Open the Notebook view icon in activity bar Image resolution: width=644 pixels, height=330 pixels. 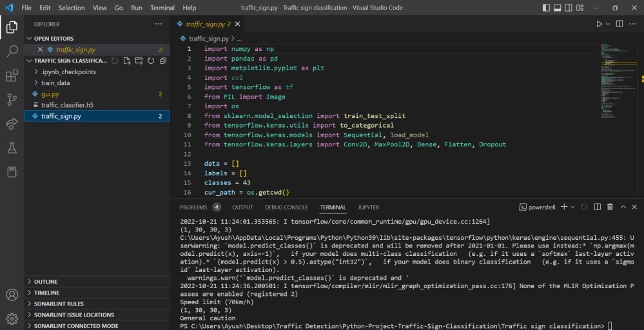[12, 172]
